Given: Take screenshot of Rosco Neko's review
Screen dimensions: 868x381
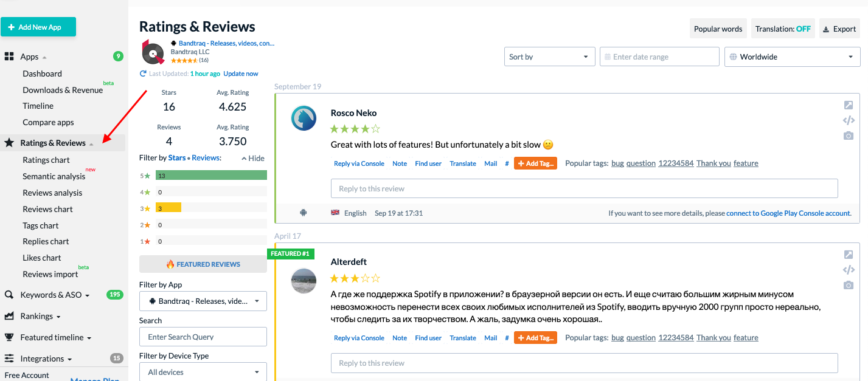Looking at the screenshot, I should tap(849, 136).
